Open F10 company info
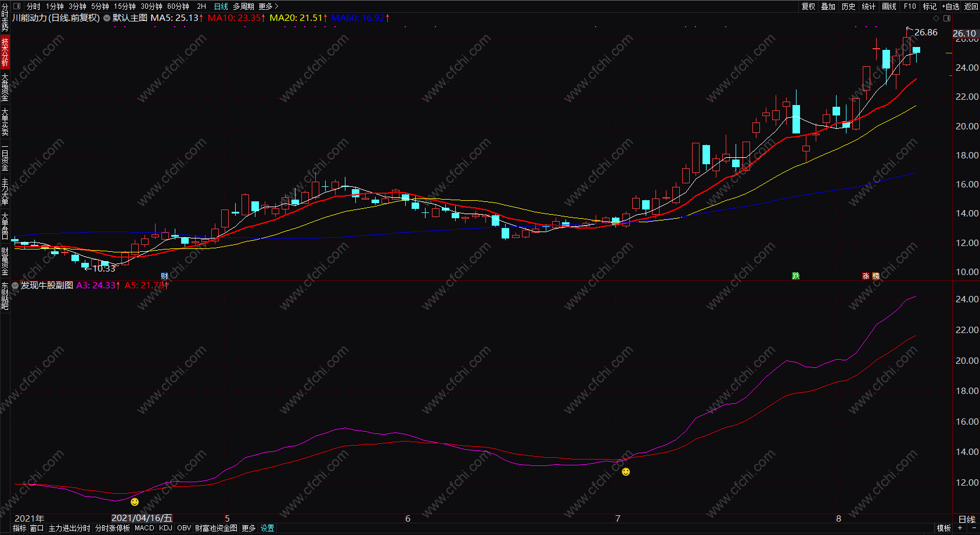Screen dimensions: 980x535 (910, 6)
